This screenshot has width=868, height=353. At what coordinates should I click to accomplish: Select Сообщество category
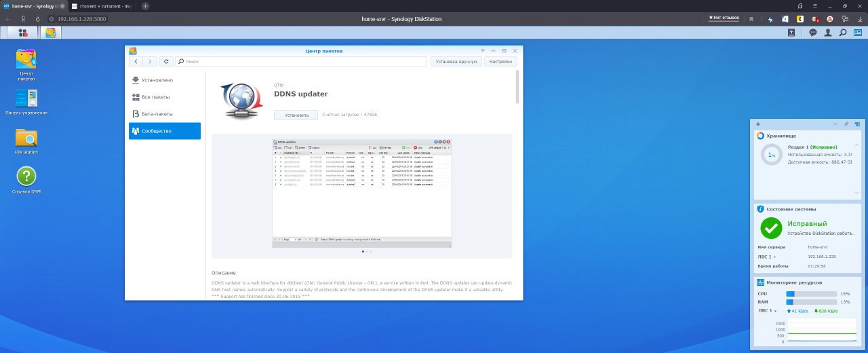(x=165, y=131)
